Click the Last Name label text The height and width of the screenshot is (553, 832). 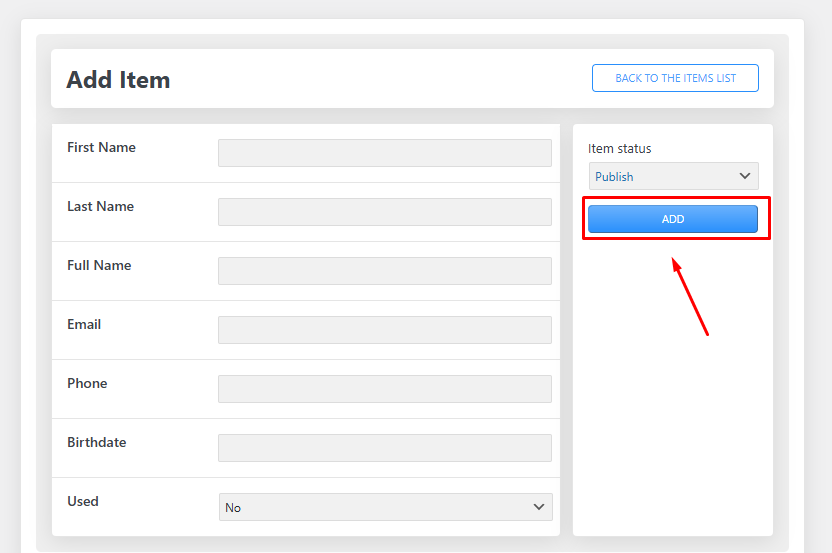[x=100, y=206]
